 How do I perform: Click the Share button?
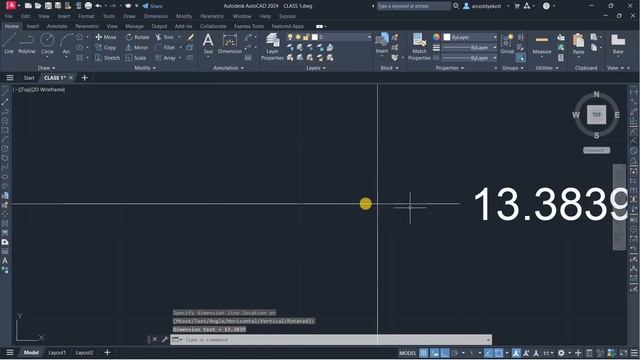pyautogui.click(x=152, y=6)
